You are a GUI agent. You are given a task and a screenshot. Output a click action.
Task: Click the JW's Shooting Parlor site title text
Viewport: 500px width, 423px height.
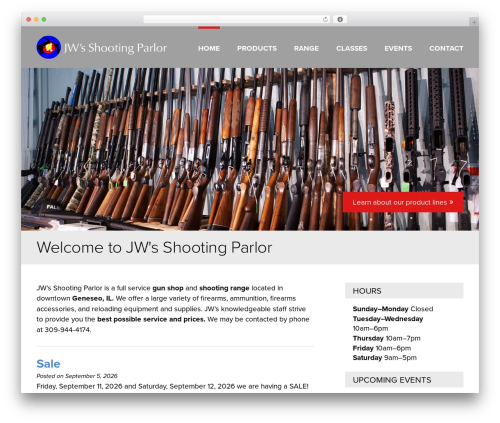(115, 48)
